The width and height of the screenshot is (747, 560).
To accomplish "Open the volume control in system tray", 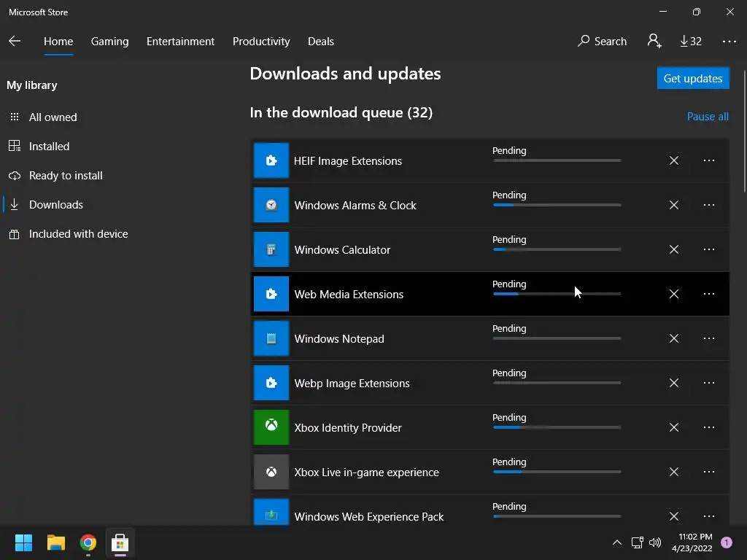I will [655, 542].
